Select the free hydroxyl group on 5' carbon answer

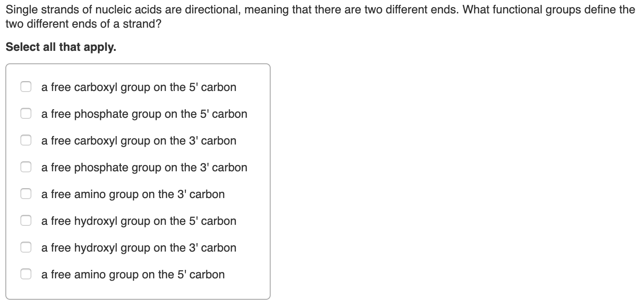pos(25,220)
